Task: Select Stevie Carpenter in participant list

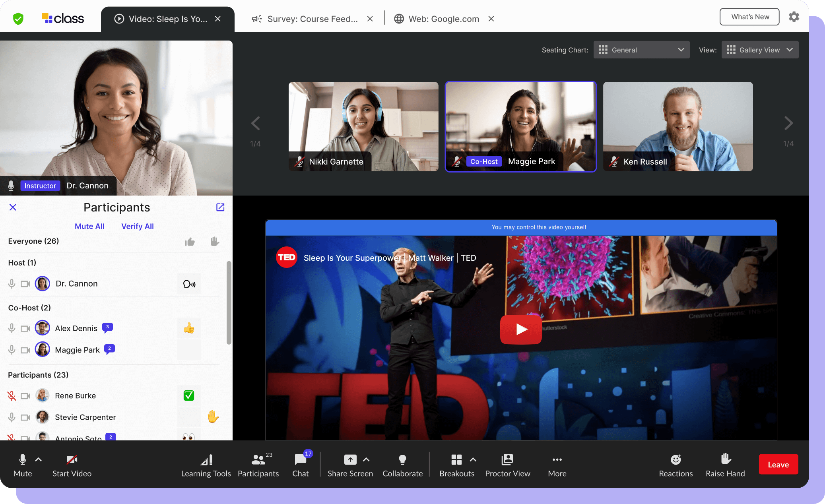Action: tap(85, 417)
